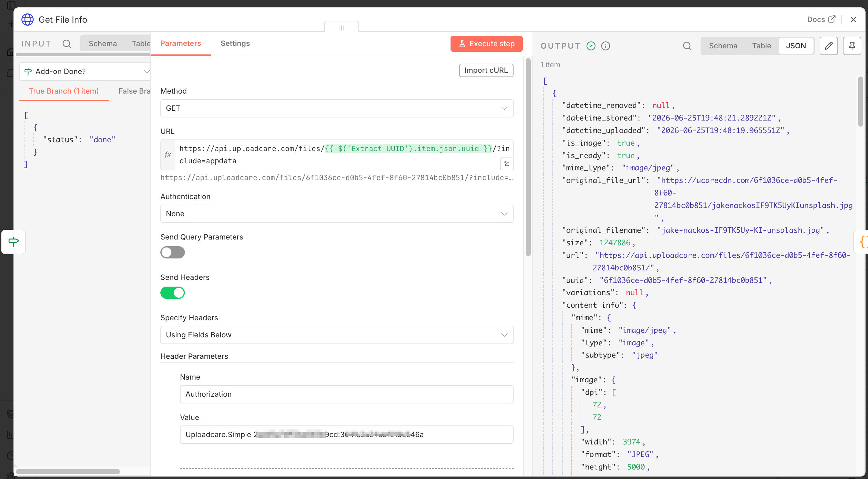Switch to the Parameters tab

[x=181, y=43]
